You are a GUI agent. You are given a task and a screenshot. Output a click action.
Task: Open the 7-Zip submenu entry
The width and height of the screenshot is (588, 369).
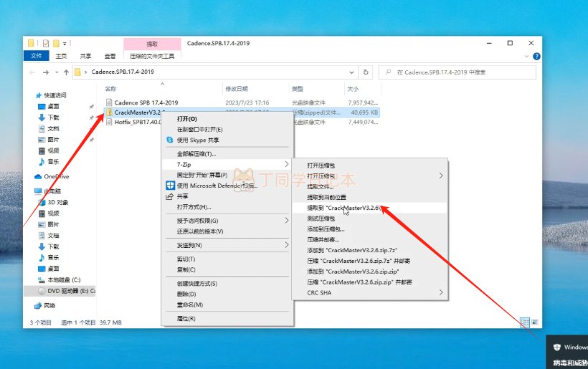coord(227,165)
